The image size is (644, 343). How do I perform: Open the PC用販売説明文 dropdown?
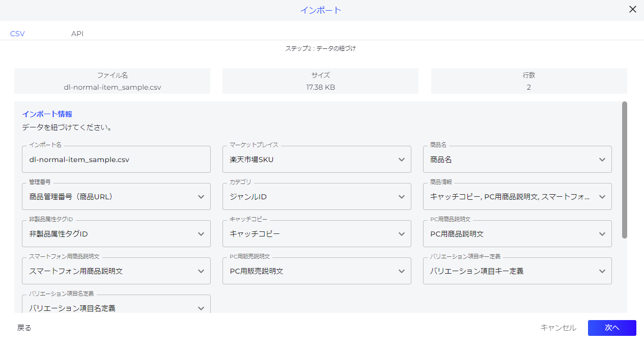[x=317, y=271]
